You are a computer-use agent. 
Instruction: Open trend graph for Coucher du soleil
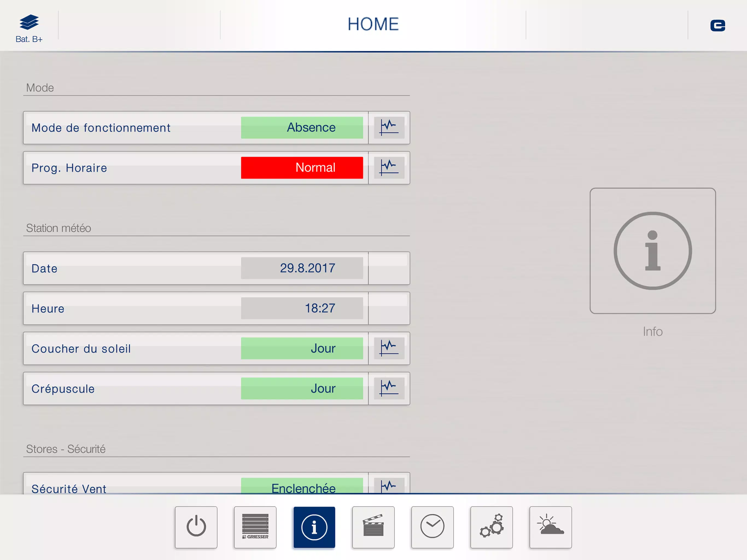389,348
